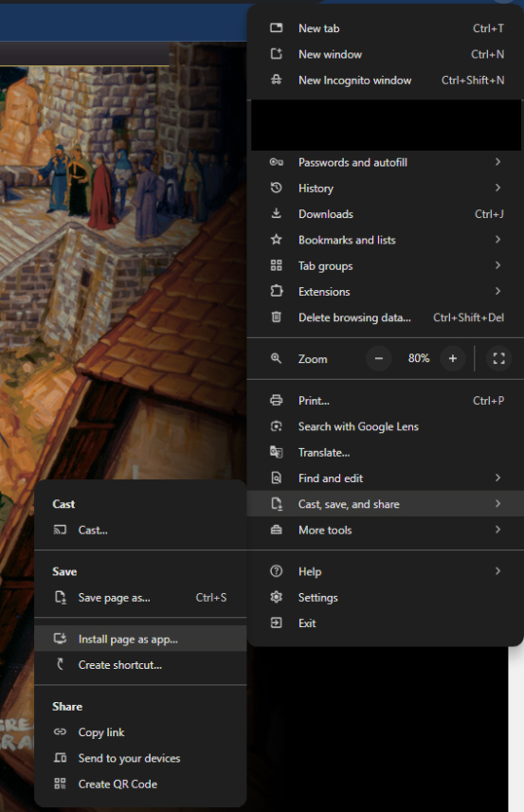Expand the More tools submenu chevron
The width and height of the screenshot is (524, 812).
point(497,530)
